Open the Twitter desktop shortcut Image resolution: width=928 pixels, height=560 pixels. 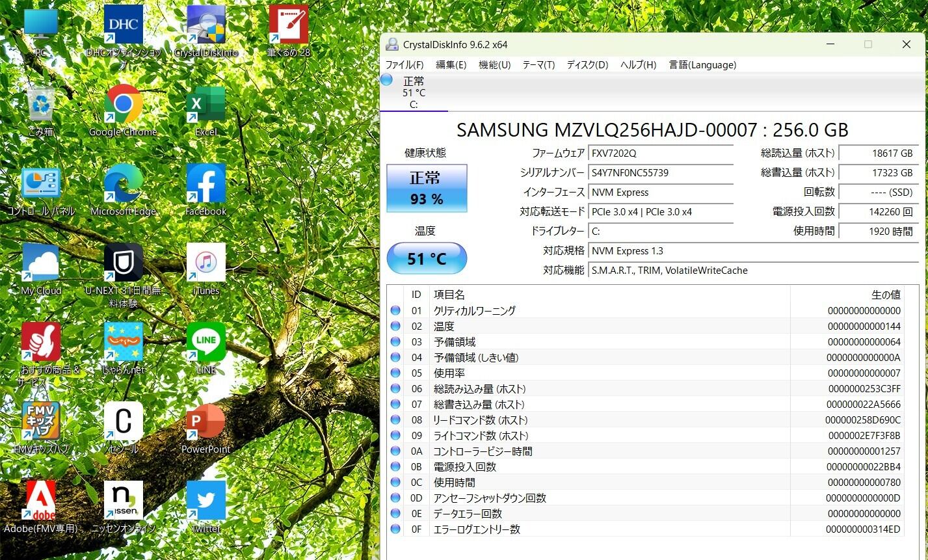click(205, 502)
